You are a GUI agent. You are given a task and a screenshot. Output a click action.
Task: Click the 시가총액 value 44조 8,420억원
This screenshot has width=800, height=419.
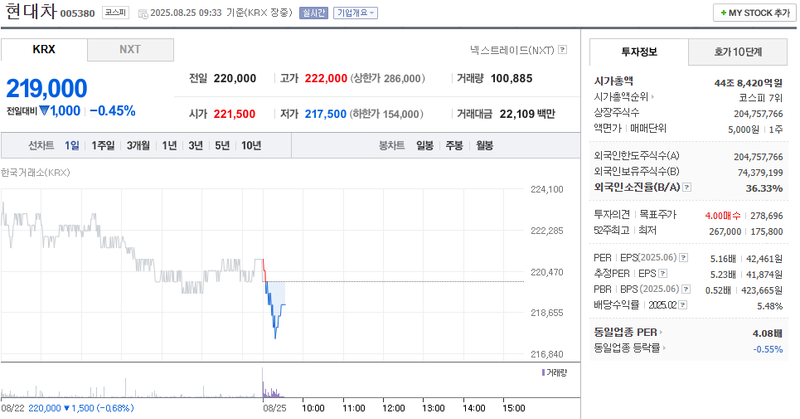[748, 83]
